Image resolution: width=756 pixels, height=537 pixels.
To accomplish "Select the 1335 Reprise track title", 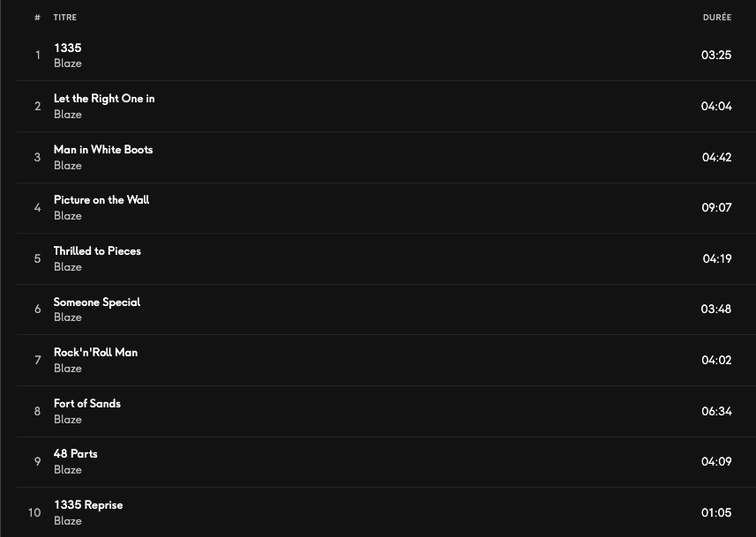I will [88, 505].
